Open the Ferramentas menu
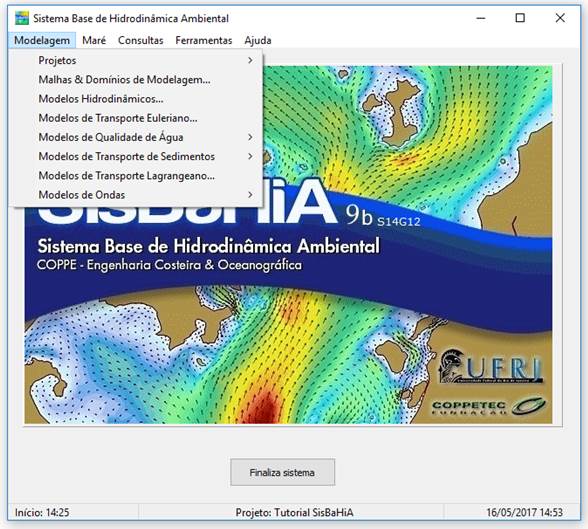 click(x=204, y=40)
